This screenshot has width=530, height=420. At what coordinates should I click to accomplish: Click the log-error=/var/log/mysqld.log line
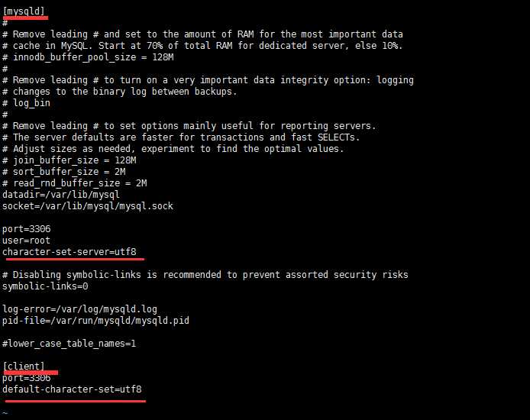79,309
